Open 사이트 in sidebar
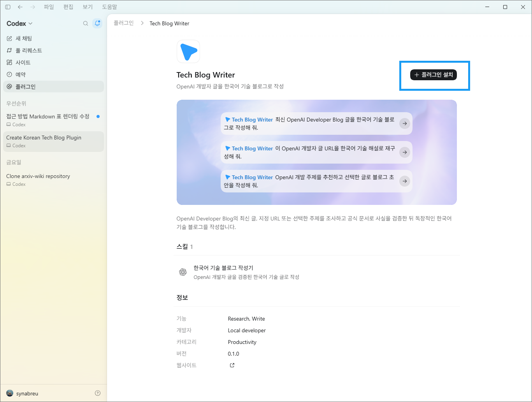 point(53,62)
